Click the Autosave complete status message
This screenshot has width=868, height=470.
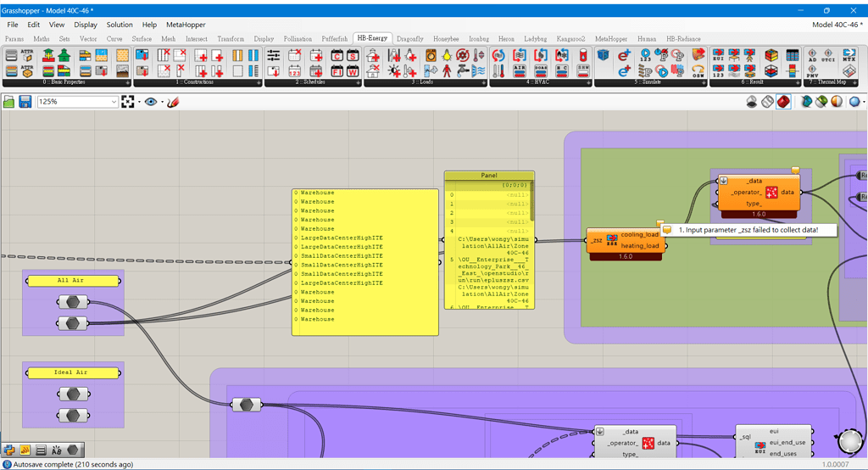tap(73, 464)
